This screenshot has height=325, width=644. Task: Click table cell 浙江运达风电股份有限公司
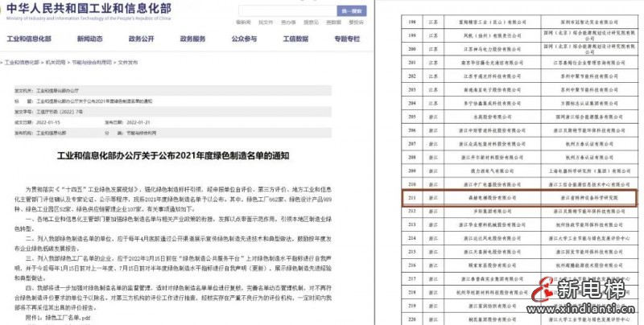tap(492, 238)
